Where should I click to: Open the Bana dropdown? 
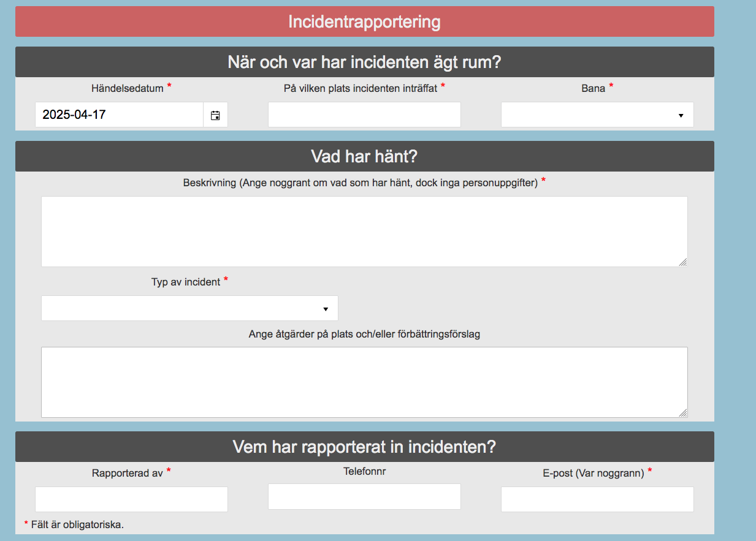(x=597, y=115)
